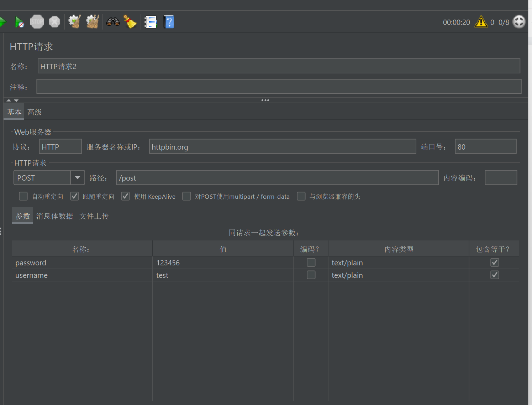Screen dimensions: 532x405
Task: Check 编码 box for username row
Action: click(311, 275)
